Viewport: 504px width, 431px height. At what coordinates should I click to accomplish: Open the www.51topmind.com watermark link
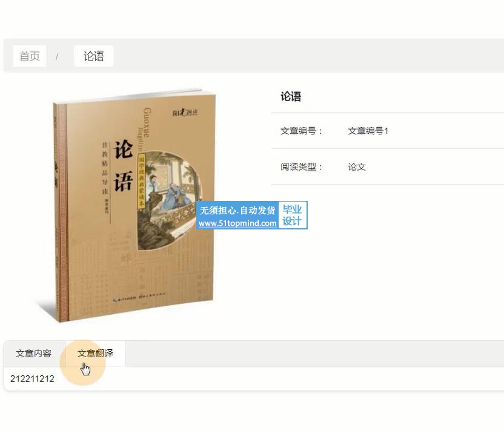[x=237, y=223]
